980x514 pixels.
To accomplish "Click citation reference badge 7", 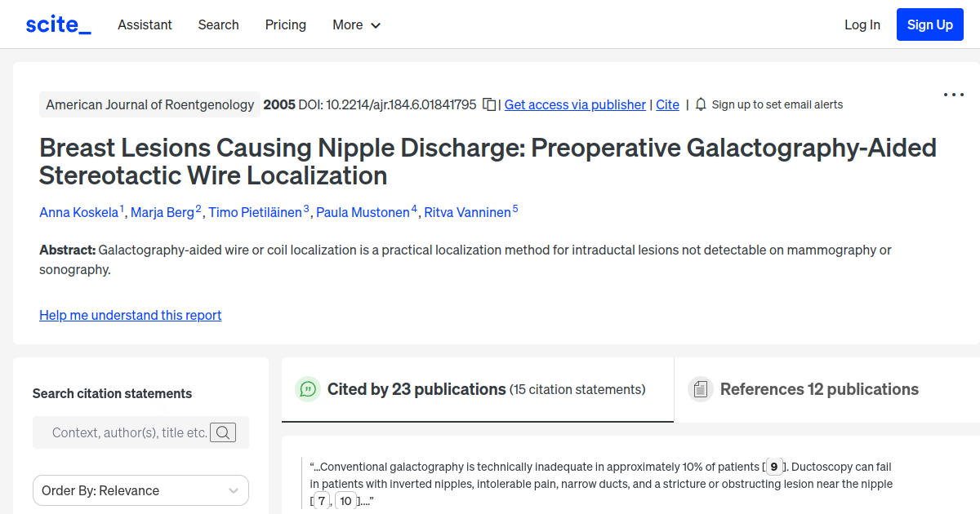I will [321, 500].
